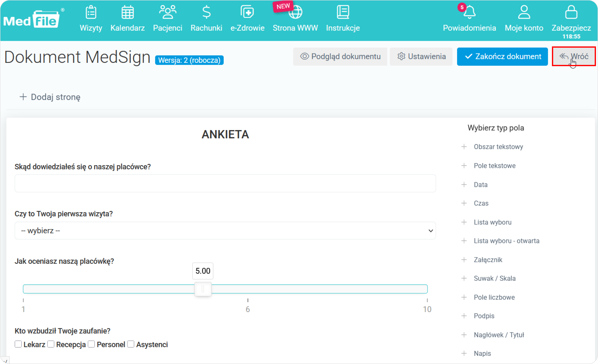Add a Suwak / Skala field

click(x=494, y=278)
